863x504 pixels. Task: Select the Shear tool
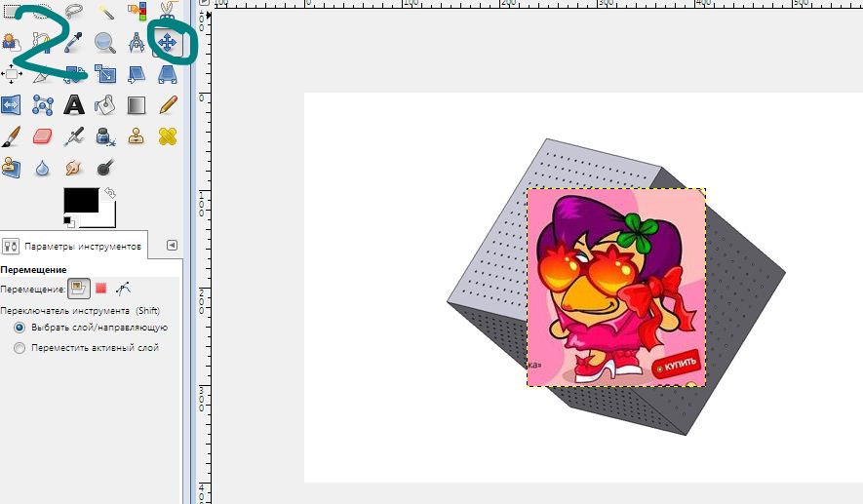coord(136,74)
